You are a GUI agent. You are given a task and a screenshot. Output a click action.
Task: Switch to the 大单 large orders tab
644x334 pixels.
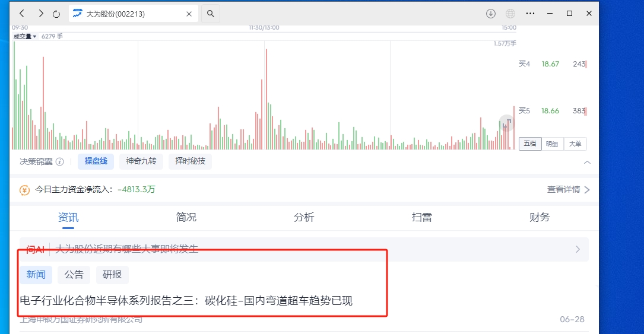pyautogui.click(x=575, y=144)
